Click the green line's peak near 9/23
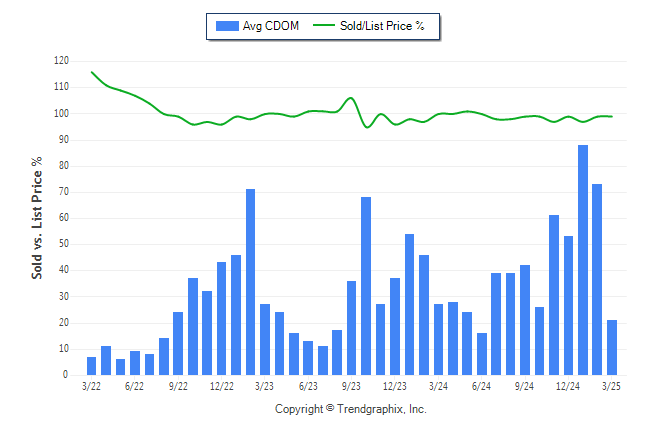This screenshot has height=434, width=646. pyautogui.click(x=351, y=98)
